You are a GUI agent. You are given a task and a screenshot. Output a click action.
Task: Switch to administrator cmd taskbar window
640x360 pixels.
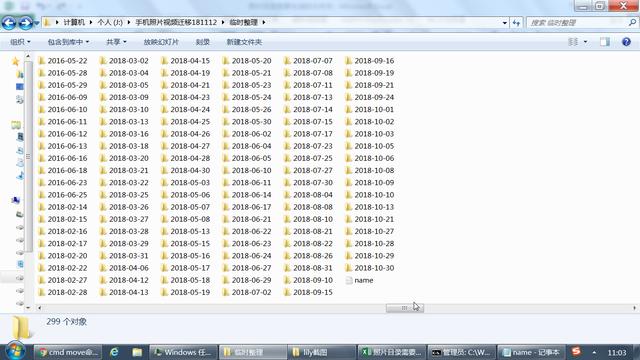click(462, 352)
